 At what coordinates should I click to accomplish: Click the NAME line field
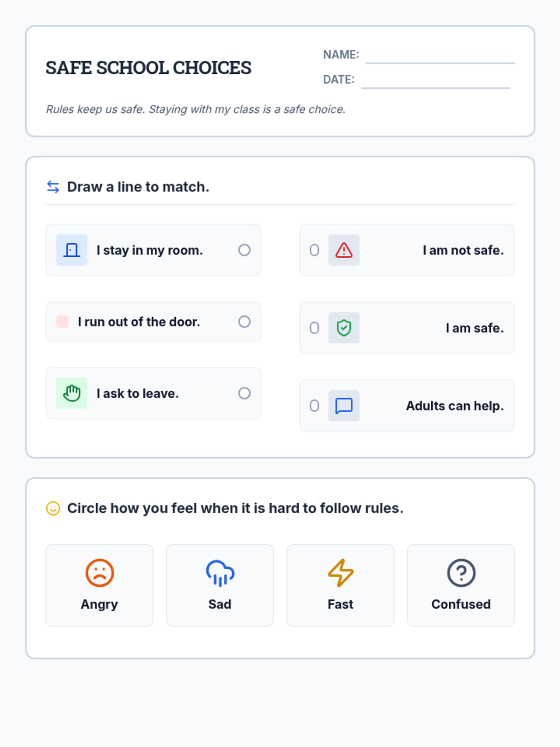click(440, 56)
